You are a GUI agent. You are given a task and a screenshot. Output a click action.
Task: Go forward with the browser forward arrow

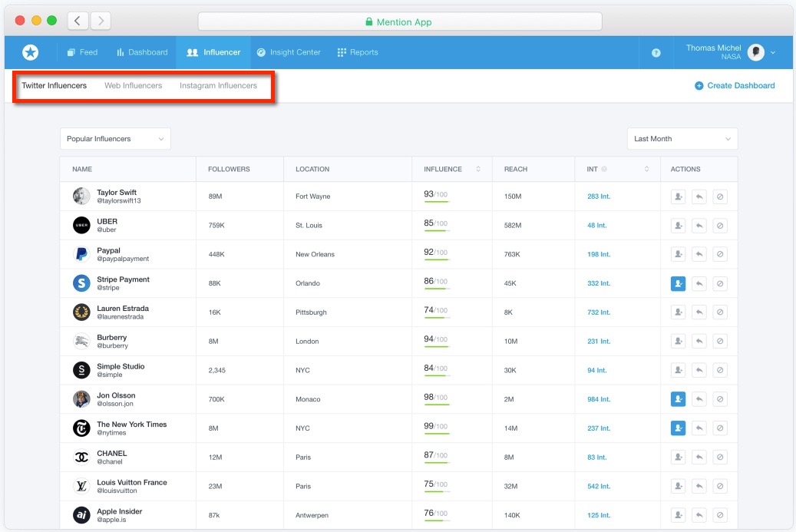(101, 21)
